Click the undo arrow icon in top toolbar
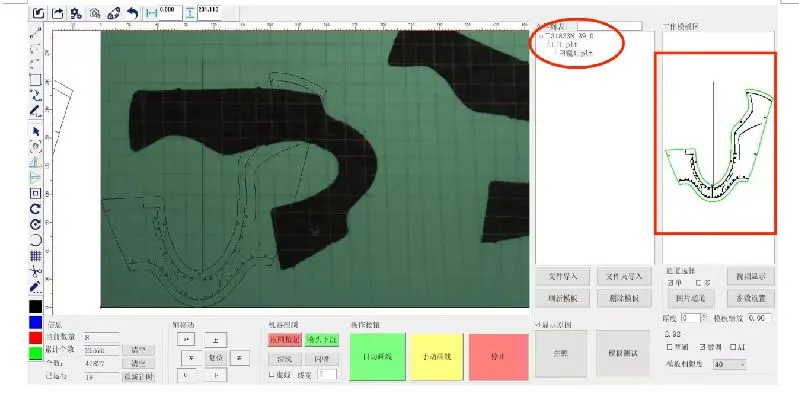799x394 pixels. pyautogui.click(x=132, y=13)
